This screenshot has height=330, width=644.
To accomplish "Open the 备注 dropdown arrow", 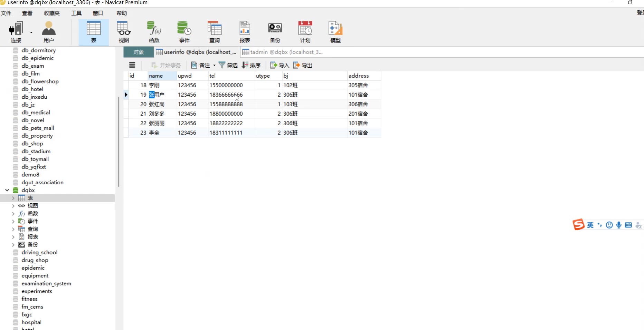I will pyautogui.click(x=214, y=65).
